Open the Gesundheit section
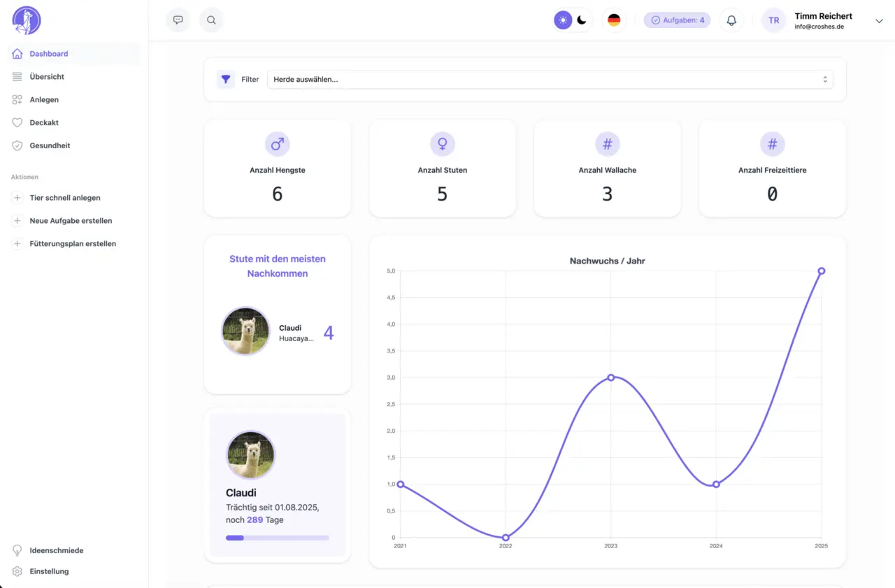The image size is (895, 588). [x=49, y=145]
